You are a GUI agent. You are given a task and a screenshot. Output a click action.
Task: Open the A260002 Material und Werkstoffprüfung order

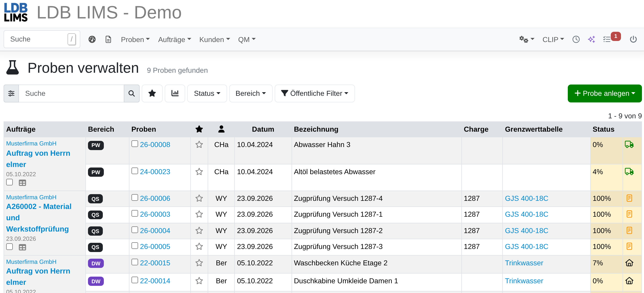click(x=39, y=218)
